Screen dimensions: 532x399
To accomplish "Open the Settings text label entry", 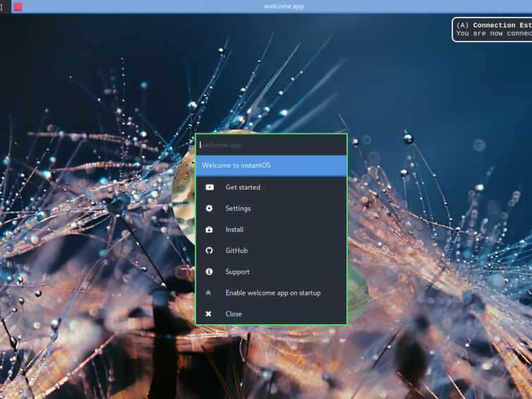I will pos(238,209).
